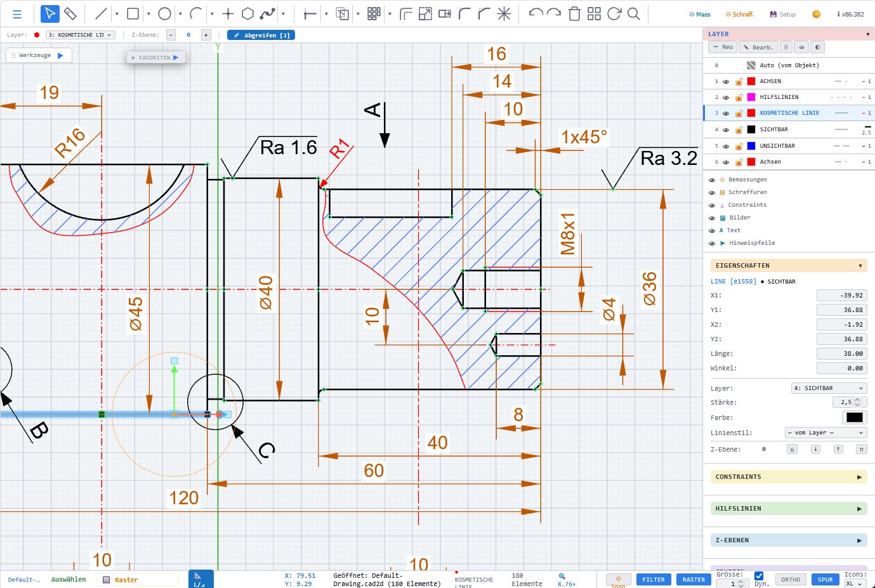The height and width of the screenshot is (588, 875).
Task: Toggle the ORTHO button
Action: (x=791, y=579)
